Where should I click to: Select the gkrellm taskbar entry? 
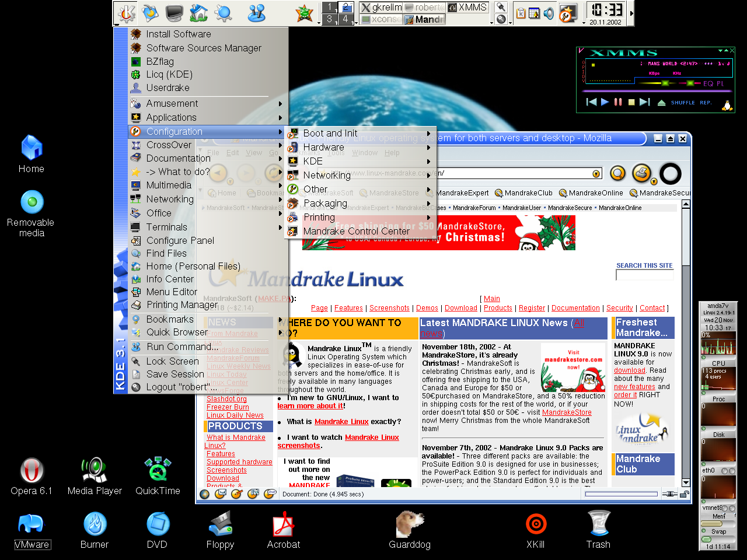(x=381, y=8)
